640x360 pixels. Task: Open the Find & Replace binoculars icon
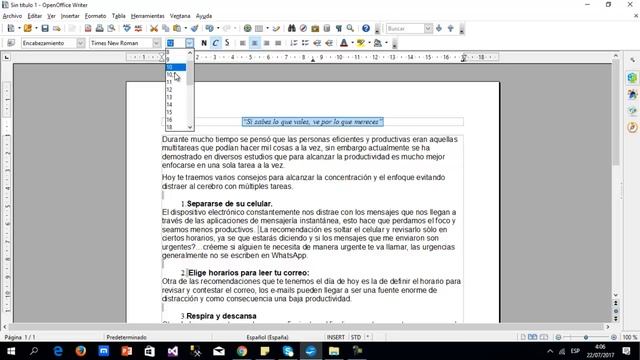(x=291, y=28)
